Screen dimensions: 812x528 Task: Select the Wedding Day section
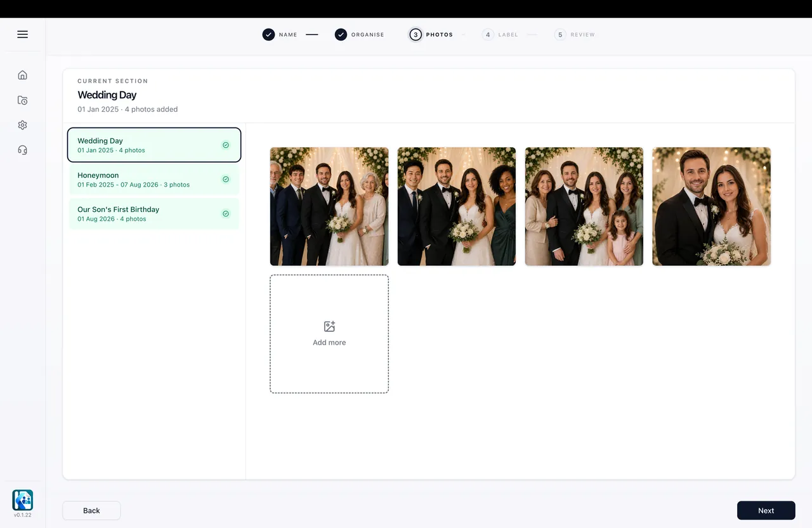click(x=154, y=145)
